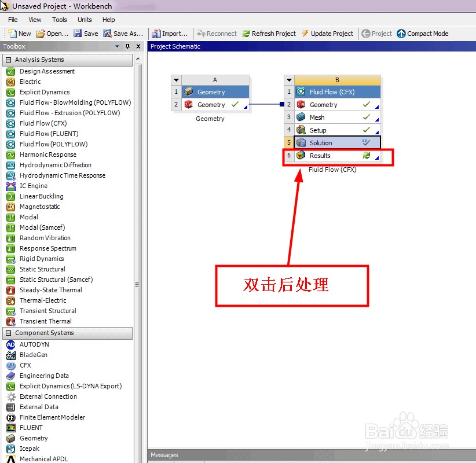The width and height of the screenshot is (476, 463).
Task: Select Linear Buckling in toolbox
Action: point(41,196)
